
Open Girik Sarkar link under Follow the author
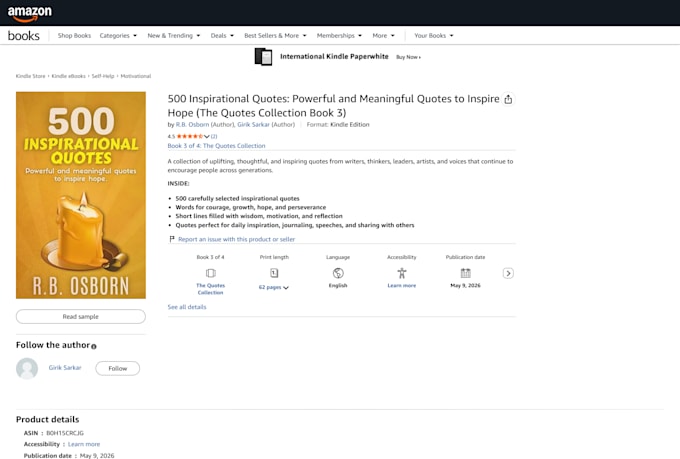pyautogui.click(x=65, y=367)
